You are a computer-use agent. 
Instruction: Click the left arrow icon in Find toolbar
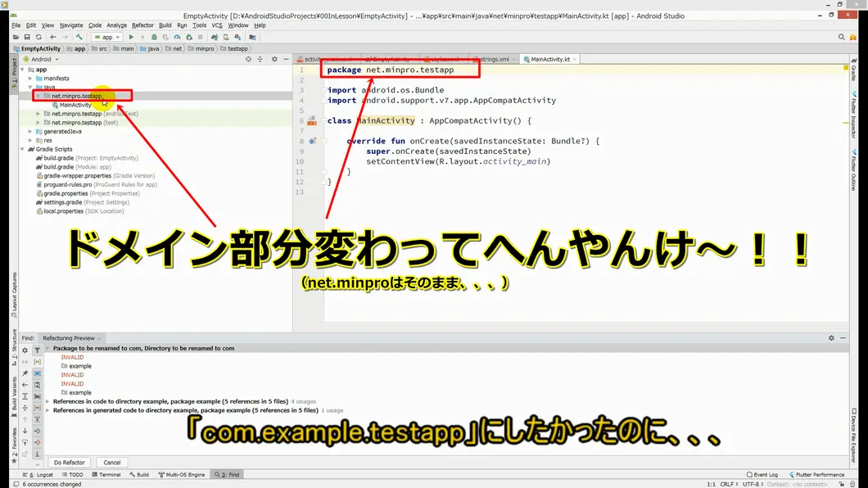coord(25,385)
